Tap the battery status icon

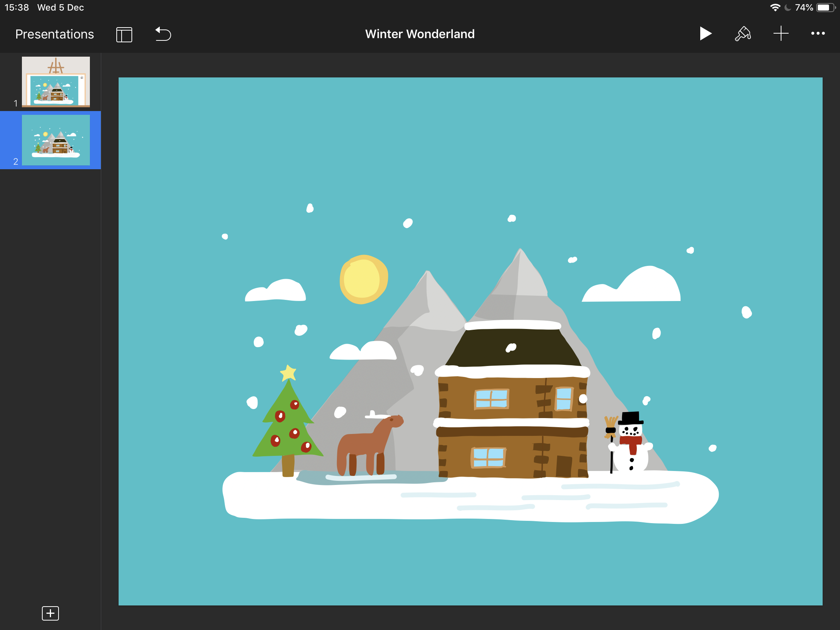(826, 8)
